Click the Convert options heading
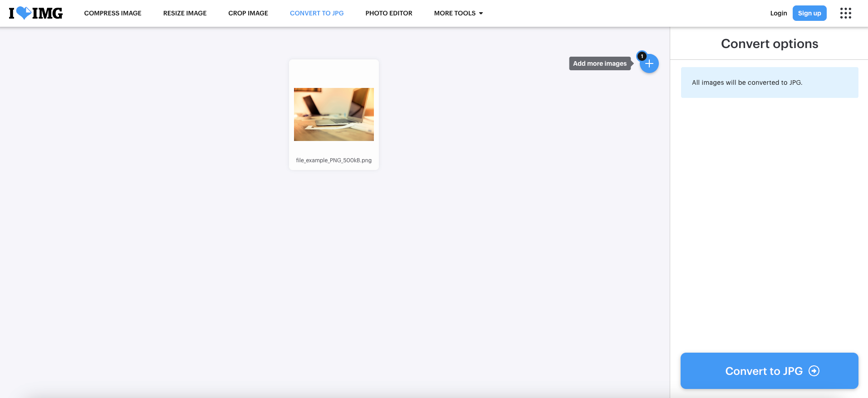Image resolution: width=868 pixels, height=398 pixels. pos(770,44)
